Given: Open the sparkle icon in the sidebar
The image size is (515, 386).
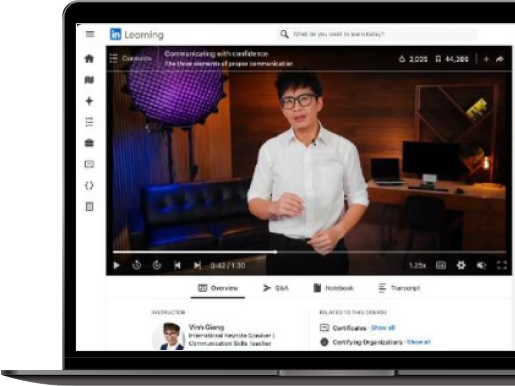Looking at the screenshot, I should tap(89, 101).
